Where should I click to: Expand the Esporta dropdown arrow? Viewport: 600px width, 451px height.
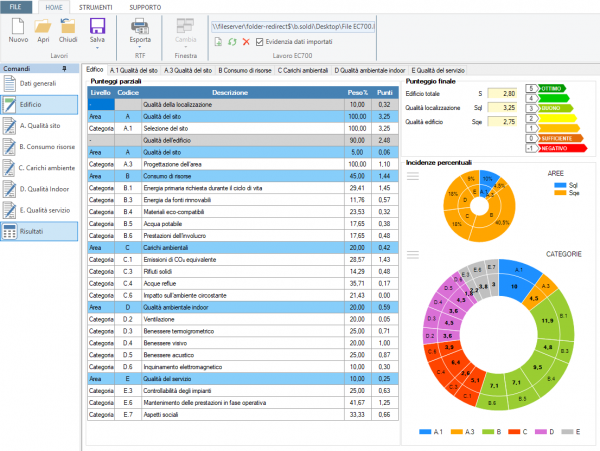pyautogui.click(x=140, y=47)
